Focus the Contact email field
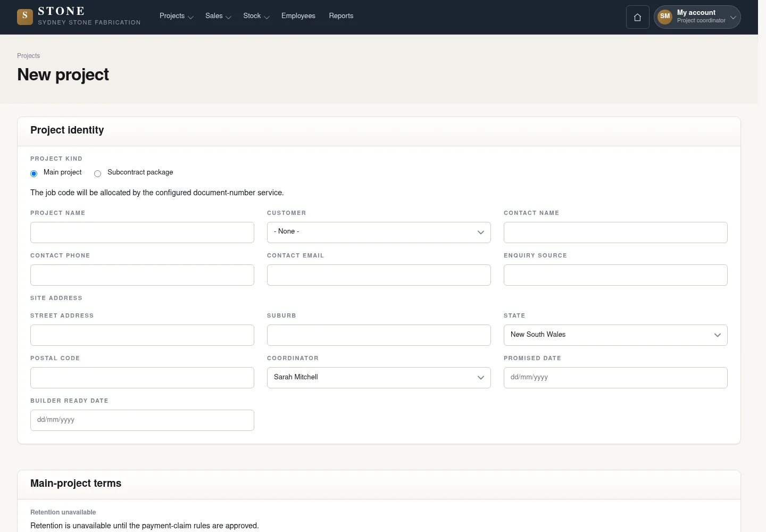The image size is (766, 532). point(379,275)
